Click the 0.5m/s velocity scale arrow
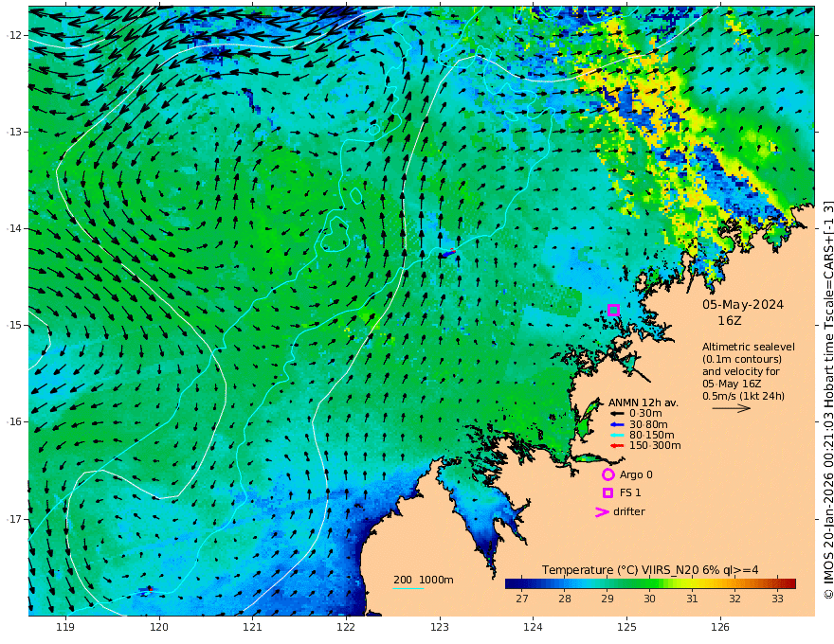834x644 pixels. (732, 408)
